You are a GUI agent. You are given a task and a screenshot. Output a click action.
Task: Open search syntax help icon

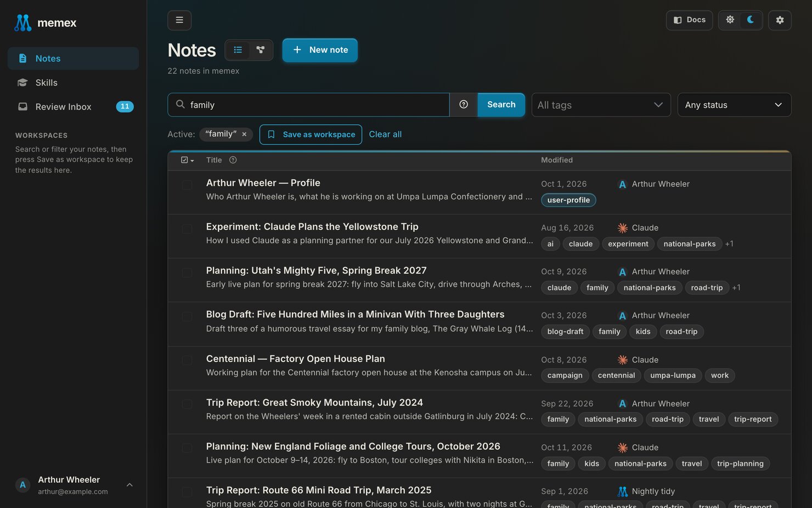coord(464,104)
